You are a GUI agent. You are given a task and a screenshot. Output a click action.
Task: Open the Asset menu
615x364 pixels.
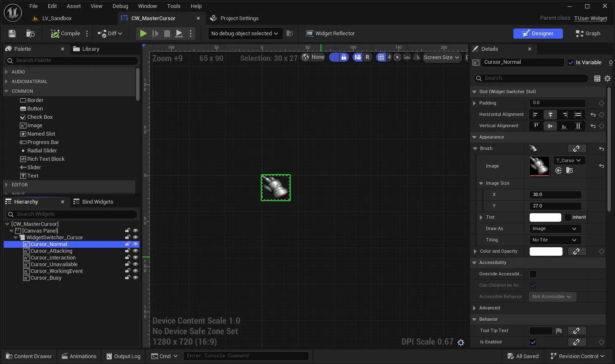[x=74, y=6]
